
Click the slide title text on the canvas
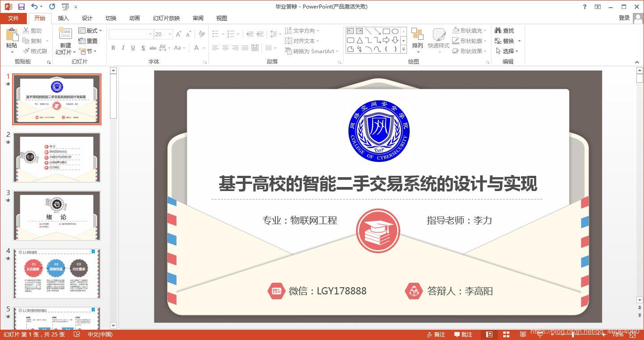pyautogui.click(x=377, y=184)
